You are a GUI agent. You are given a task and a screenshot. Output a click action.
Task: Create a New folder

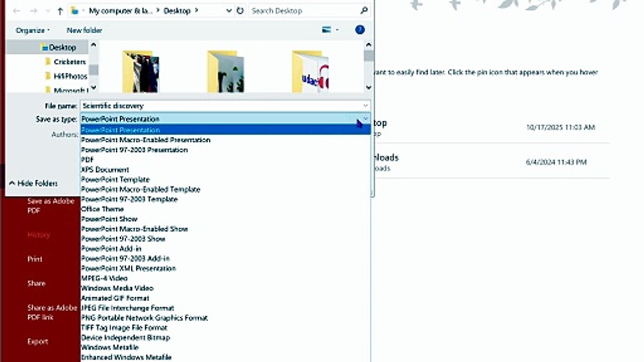(x=85, y=30)
